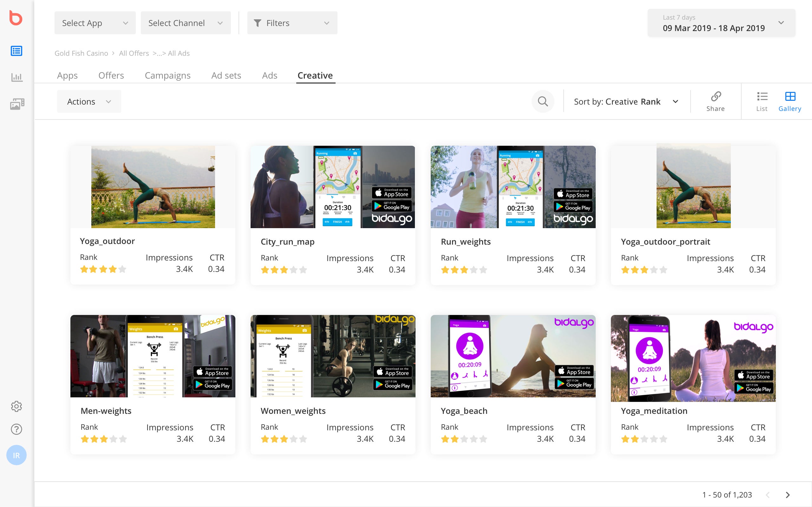Open the creative gallery sidebar icon
The height and width of the screenshot is (507, 812).
click(17, 104)
